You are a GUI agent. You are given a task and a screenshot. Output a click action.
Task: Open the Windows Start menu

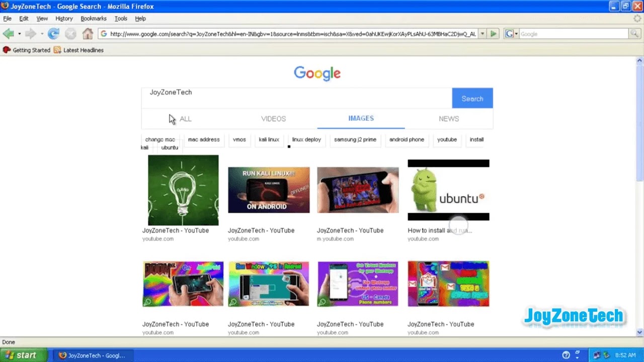[x=24, y=355]
